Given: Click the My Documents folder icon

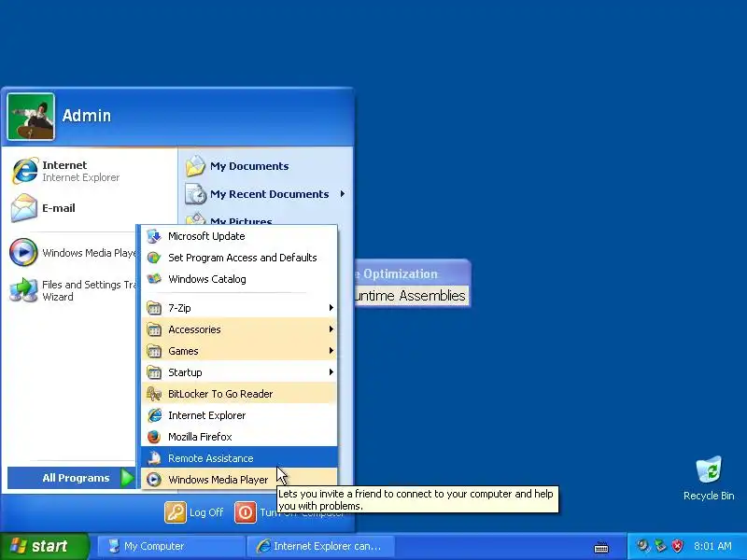Looking at the screenshot, I should tap(195, 166).
